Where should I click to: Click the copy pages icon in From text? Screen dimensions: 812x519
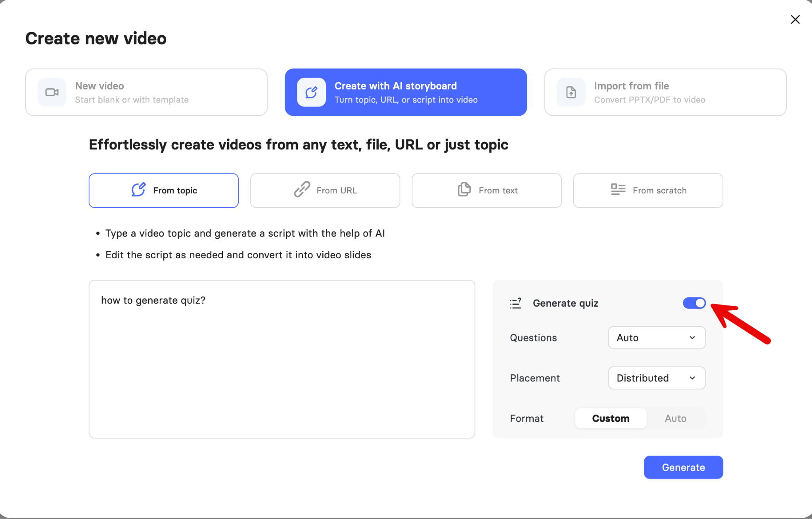click(464, 189)
